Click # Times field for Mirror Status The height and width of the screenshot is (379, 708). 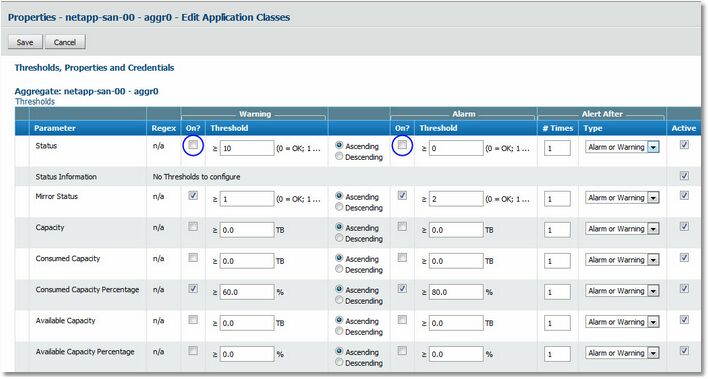point(557,199)
